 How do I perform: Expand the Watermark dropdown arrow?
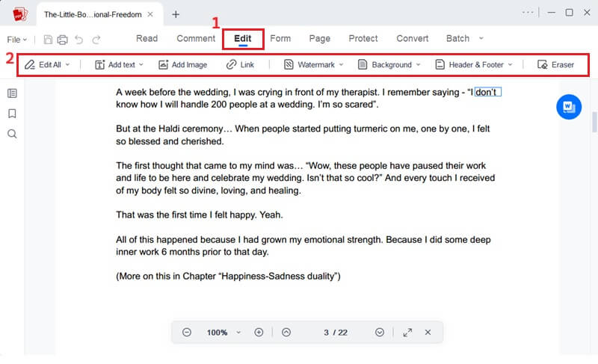341,65
